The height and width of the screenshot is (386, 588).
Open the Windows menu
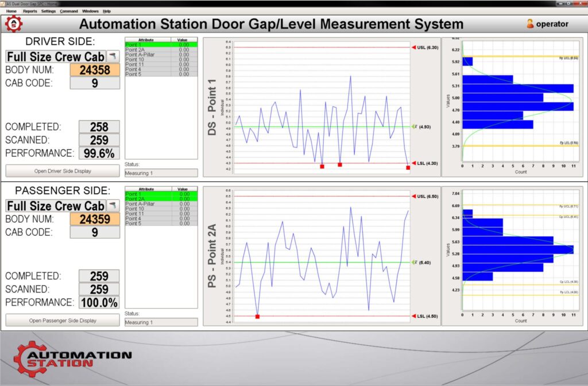point(90,11)
